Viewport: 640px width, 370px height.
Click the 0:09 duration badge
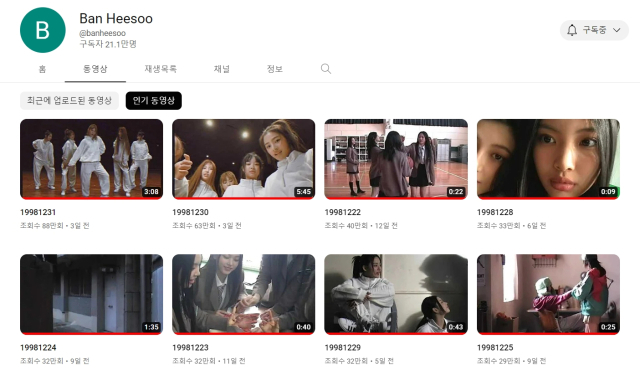608,192
